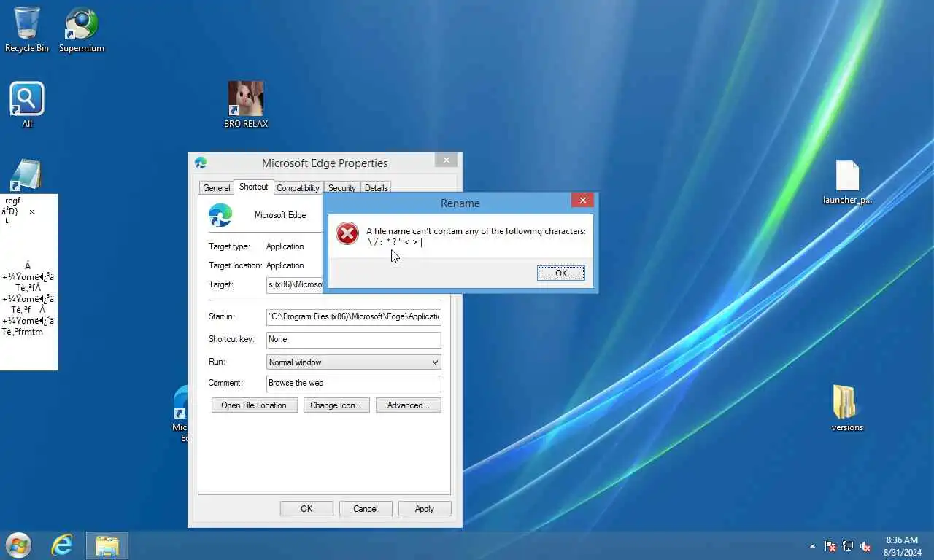Select the Shortcut tab
The width and height of the screenshot is (934, 560).
[x=253, y=187]
